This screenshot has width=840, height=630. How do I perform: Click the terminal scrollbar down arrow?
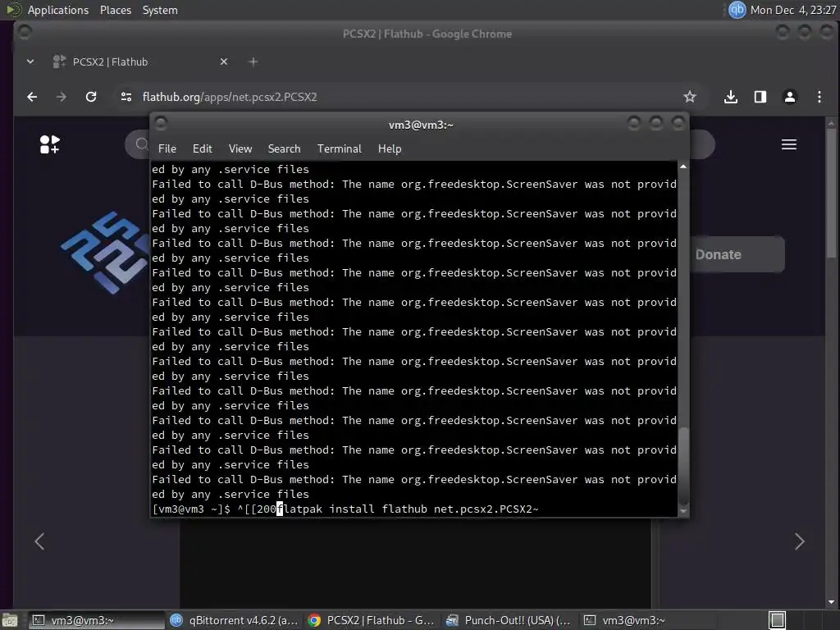(x=683, y=511)
